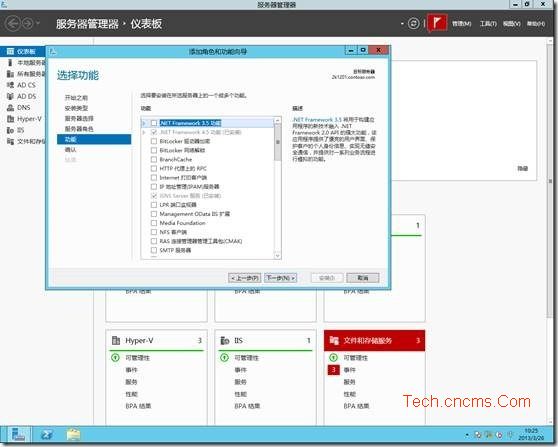Screen dimensions: 558x447
Task: Go to the 开始之前 wizard step
Action: coord(76,98)
